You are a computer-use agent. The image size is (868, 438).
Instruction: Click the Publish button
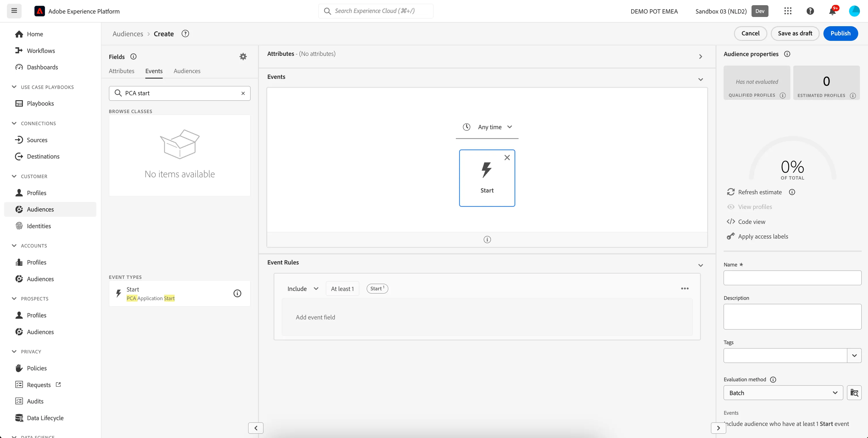[x=840, y=33]
